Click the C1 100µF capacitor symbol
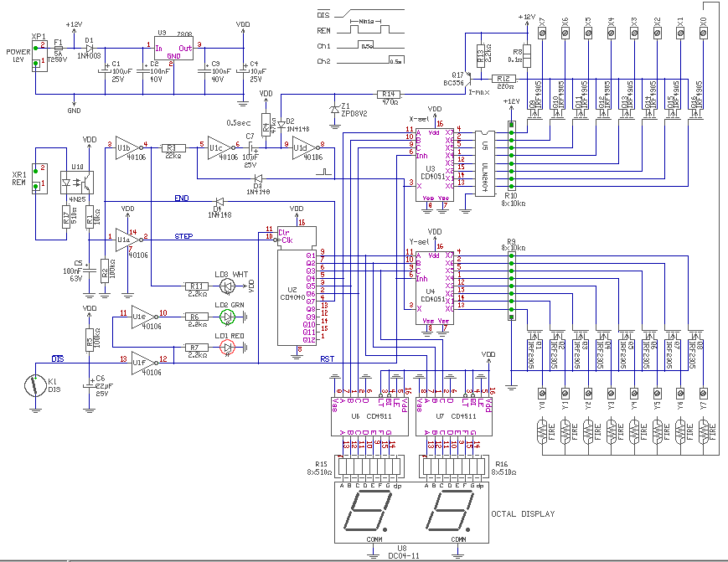 coord(105,70)
